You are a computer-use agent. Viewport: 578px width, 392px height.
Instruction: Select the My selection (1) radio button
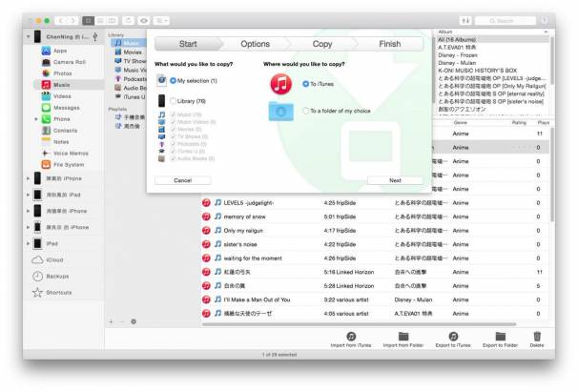click(x=173, y=81)
